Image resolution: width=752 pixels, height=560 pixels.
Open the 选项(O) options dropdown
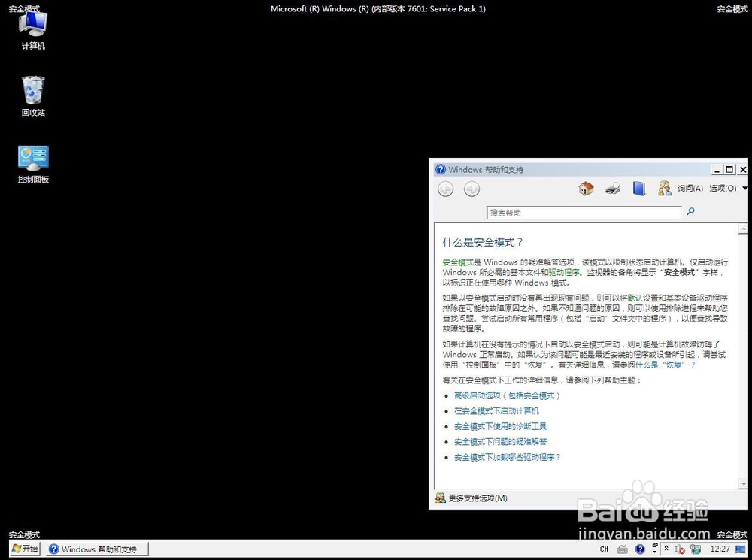coord(723,189)
